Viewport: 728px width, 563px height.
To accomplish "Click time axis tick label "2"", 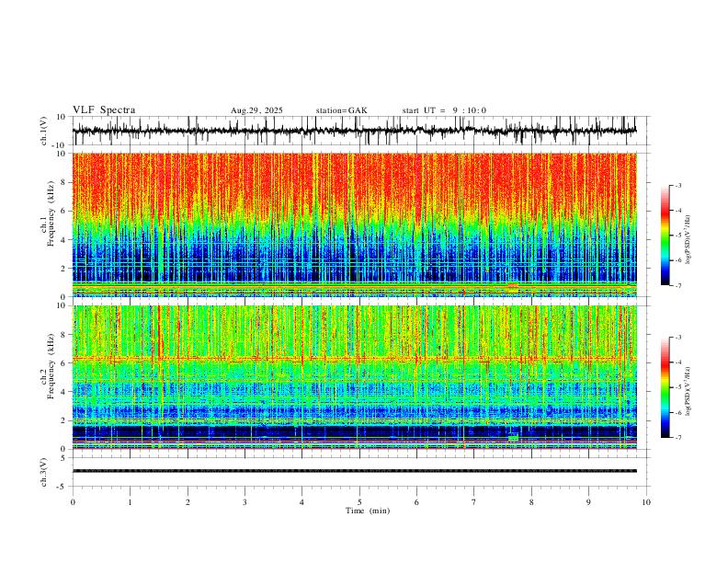I will click(188, 502).
